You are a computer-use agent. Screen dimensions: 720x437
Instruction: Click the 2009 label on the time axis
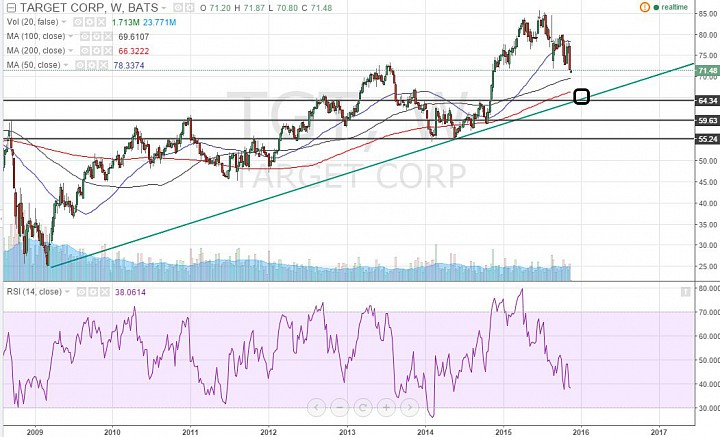(34, 432)
